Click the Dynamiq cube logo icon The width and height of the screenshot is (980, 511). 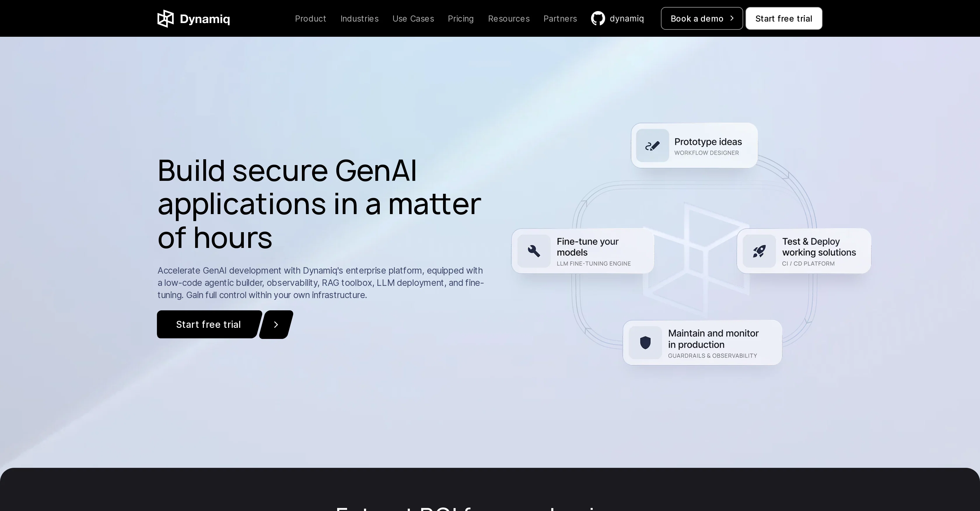coord(165,19)
